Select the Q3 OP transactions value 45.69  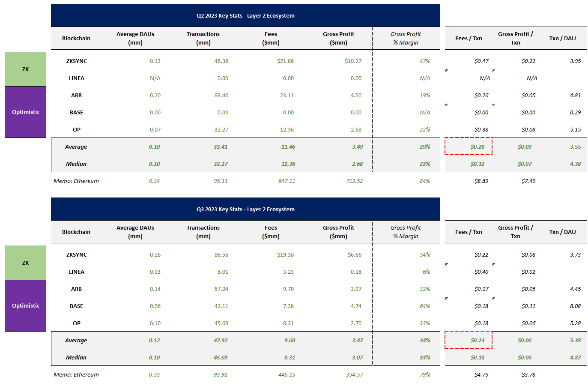pos(221,323)
